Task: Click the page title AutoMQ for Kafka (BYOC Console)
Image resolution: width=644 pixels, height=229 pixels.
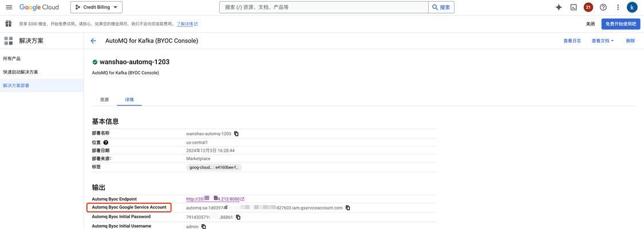Action: pos(152,41)
